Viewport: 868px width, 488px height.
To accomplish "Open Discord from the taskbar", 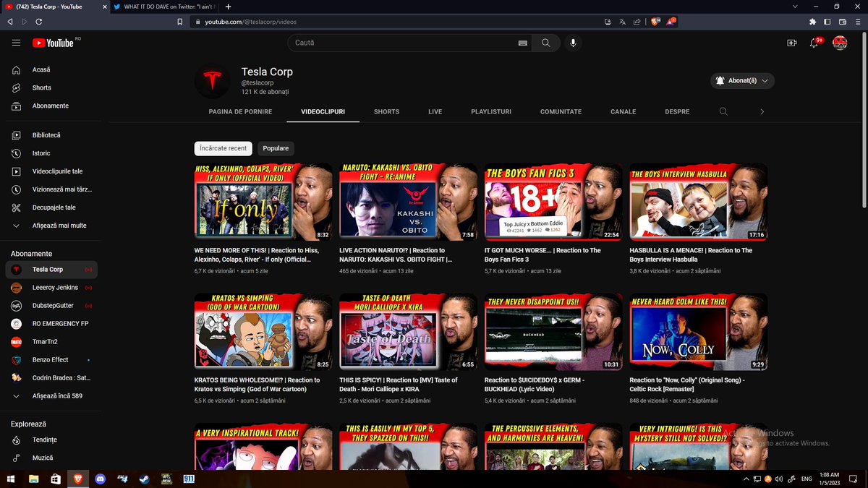I will click(x=100, y=479).
